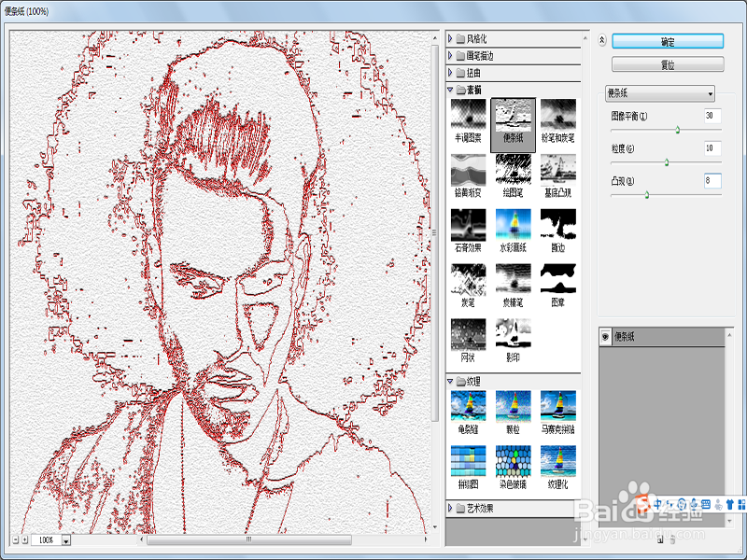The height and width of the screenshot is (560, 747).
Task: Expand the 扭曲 filter folder
Action: 450,73
